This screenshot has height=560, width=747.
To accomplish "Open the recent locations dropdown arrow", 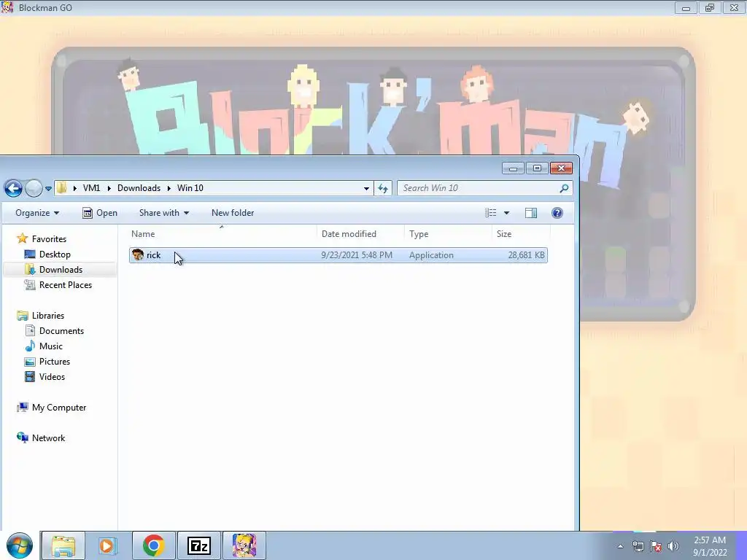I will [x=48, y=189].
